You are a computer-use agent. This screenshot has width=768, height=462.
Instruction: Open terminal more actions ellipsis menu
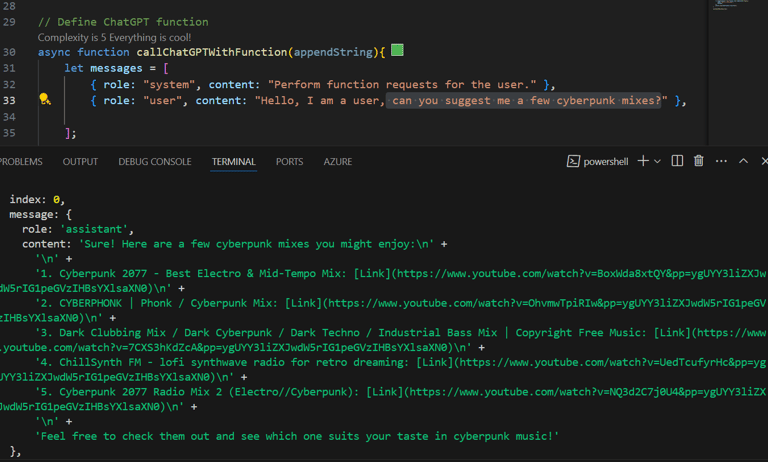pyautogui.click(x=721, y=161)
